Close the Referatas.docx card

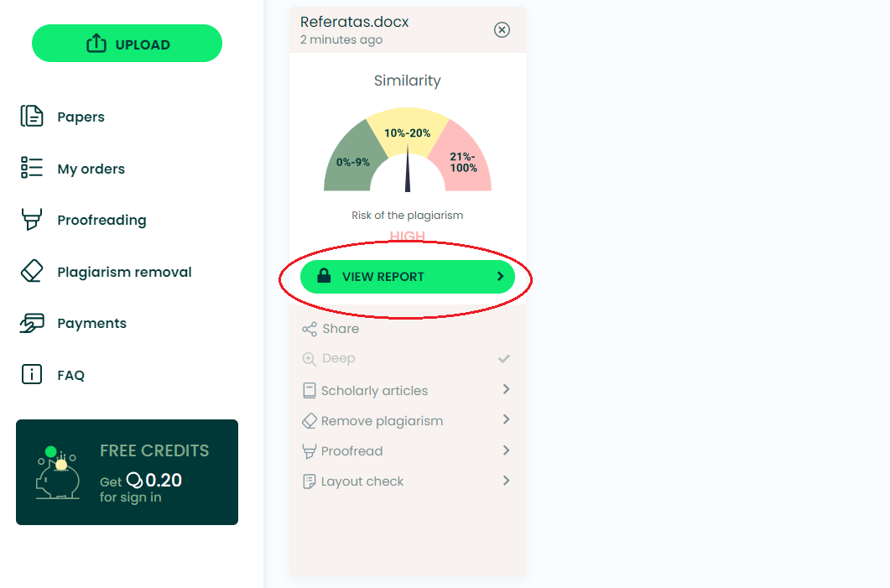coord(502,30)
